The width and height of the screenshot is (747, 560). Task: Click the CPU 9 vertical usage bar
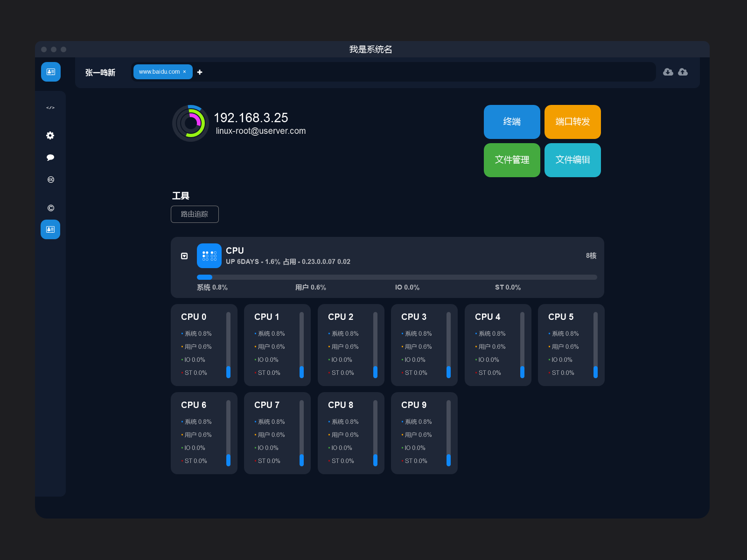point(448,433)
